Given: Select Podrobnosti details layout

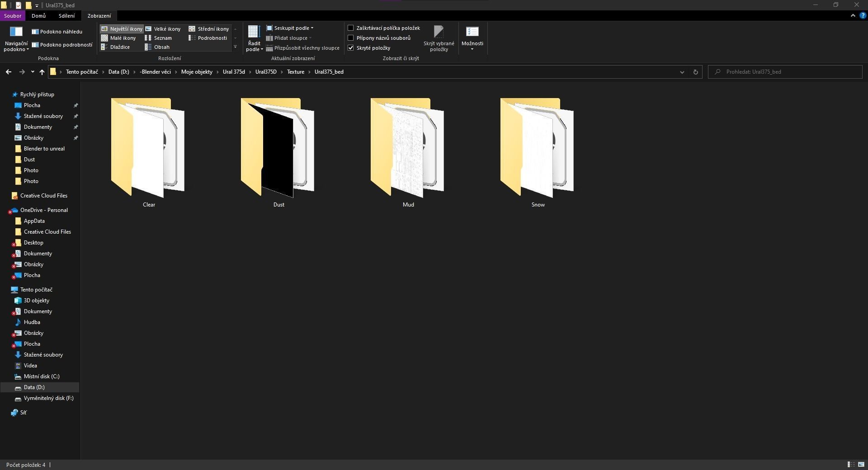Looking at the screenshot, I should click(x=208, y=38).
